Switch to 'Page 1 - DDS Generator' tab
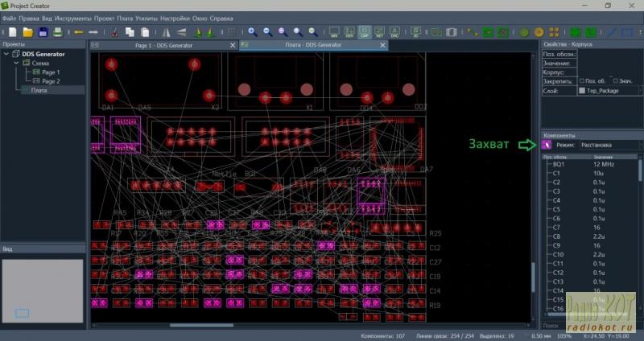Screen dimensions: 644x341 click(163, 46)
